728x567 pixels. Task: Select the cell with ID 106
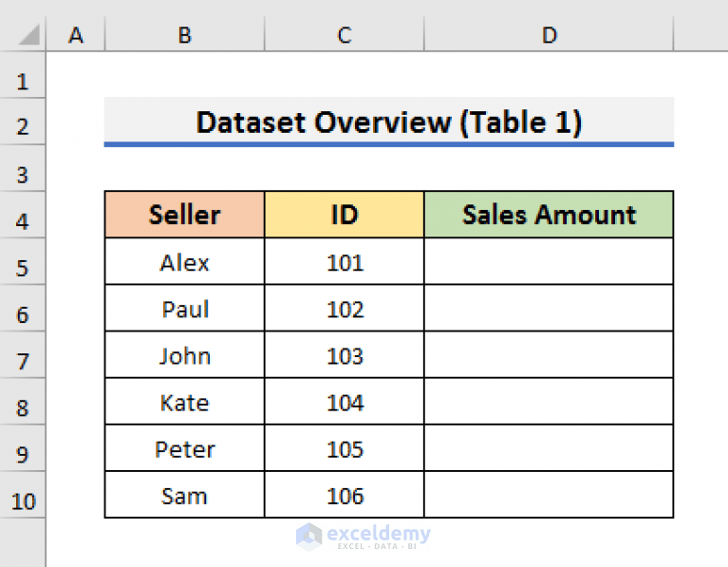[x=344, y=495]
